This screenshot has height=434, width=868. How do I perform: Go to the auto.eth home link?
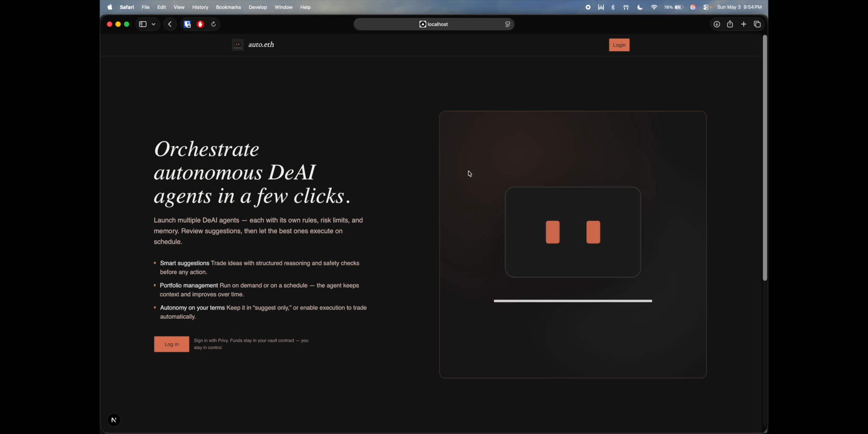click(261, 45)
